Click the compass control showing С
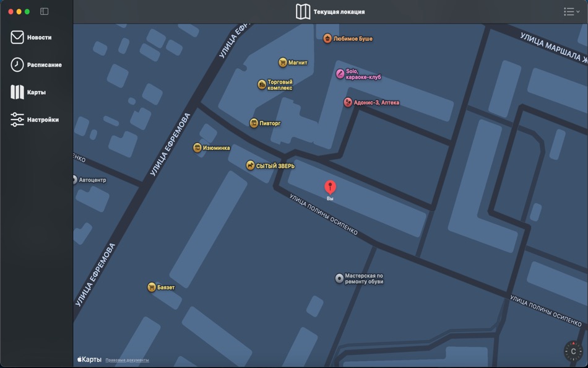The image size is (588, 368). click(573, 351)
